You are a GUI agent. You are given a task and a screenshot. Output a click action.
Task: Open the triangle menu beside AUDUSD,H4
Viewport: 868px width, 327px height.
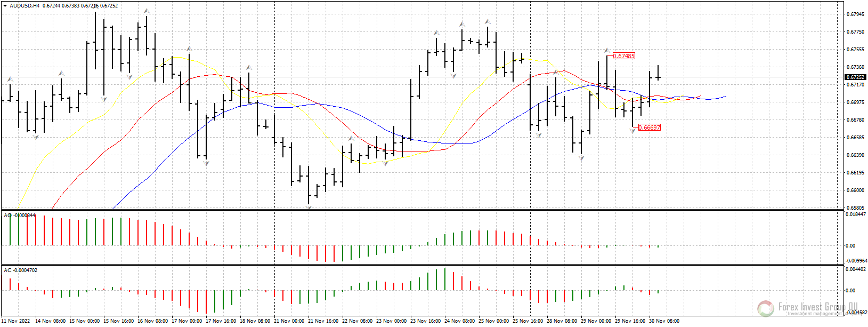[x=5, y=6]
